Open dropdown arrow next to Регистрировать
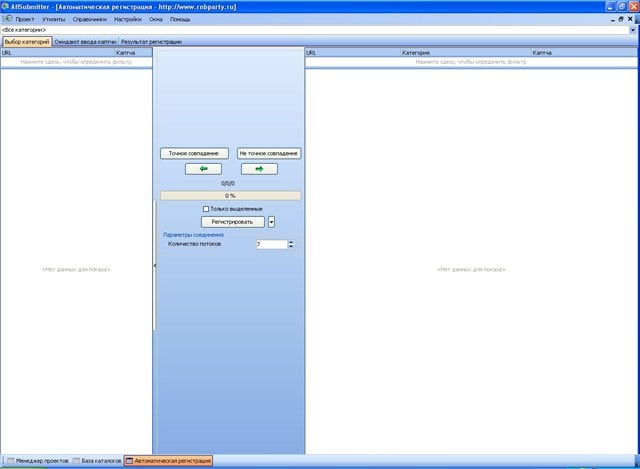 pyautogui.click(x=271, y=222)
